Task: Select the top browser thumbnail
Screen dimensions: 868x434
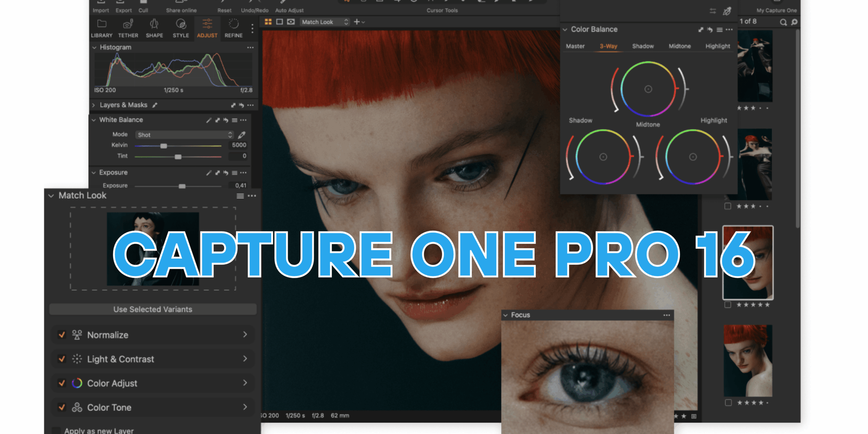Action: pos(755,66)
